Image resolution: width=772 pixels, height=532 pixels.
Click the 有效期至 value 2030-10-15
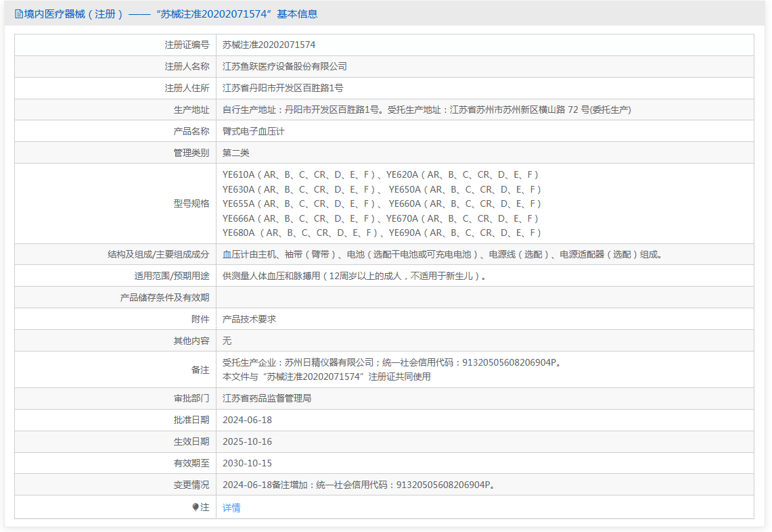(x=247, y=463)
